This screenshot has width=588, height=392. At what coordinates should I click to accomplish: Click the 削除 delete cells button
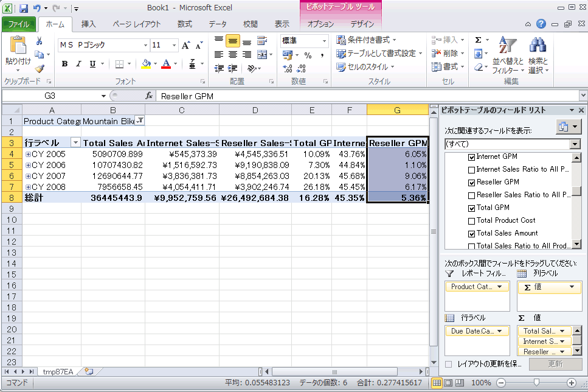(x=448, y=54)
